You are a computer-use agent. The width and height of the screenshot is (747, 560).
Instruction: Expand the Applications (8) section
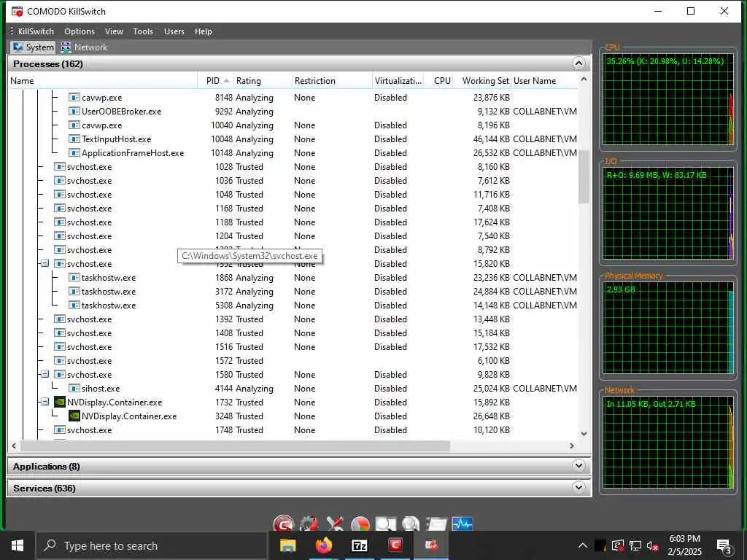click(578, 466)
